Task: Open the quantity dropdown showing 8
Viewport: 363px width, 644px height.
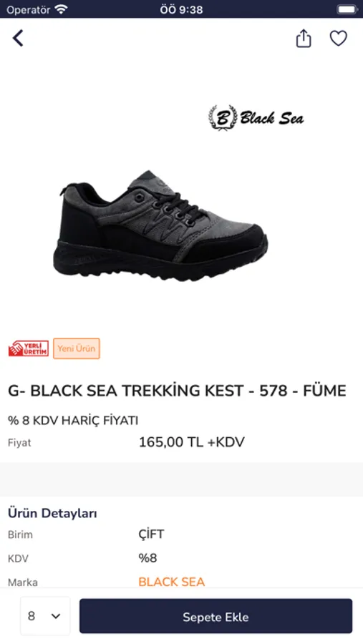Action: [x=45, y=615]
